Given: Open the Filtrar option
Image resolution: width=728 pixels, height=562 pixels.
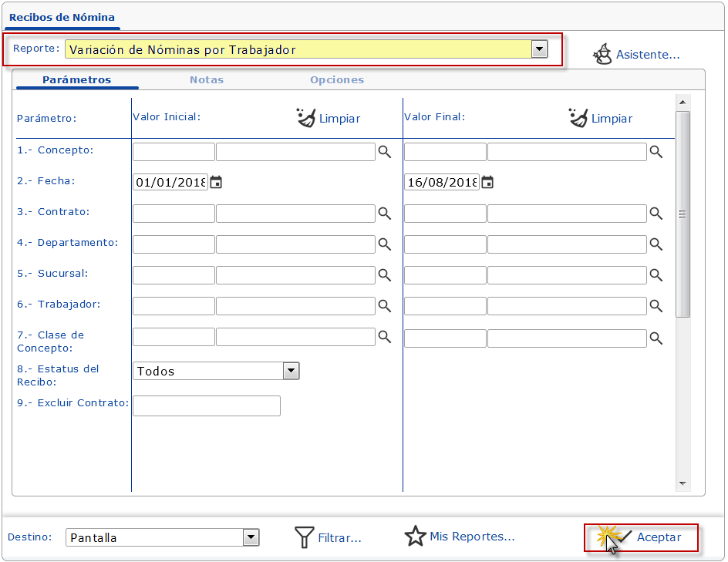Looking at the screenshot, I should 329,537.
